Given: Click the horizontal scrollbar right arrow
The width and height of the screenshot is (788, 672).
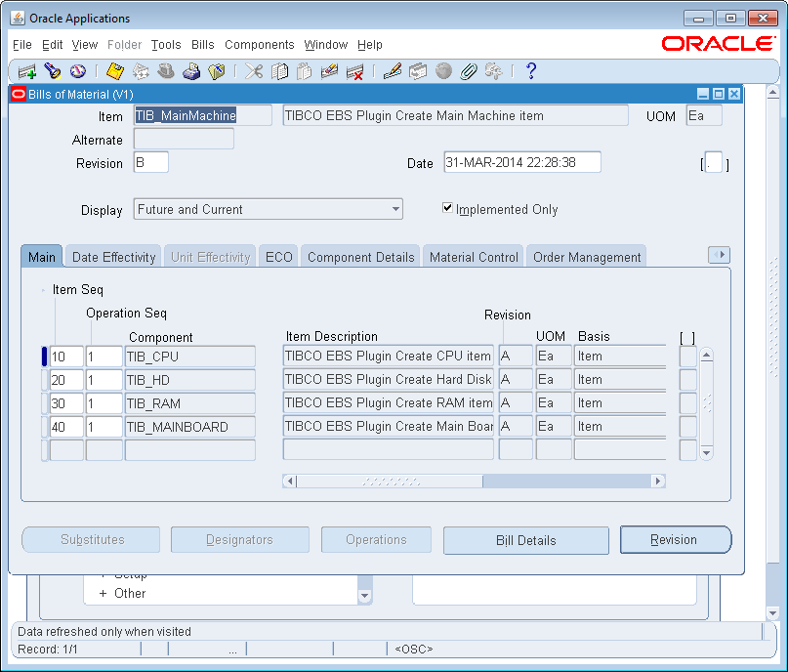Looking at the screenshot, I should tap(658, 481).
